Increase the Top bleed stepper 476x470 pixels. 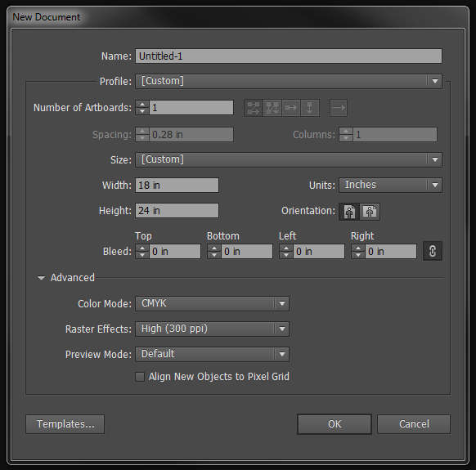(x=142, y=248)
